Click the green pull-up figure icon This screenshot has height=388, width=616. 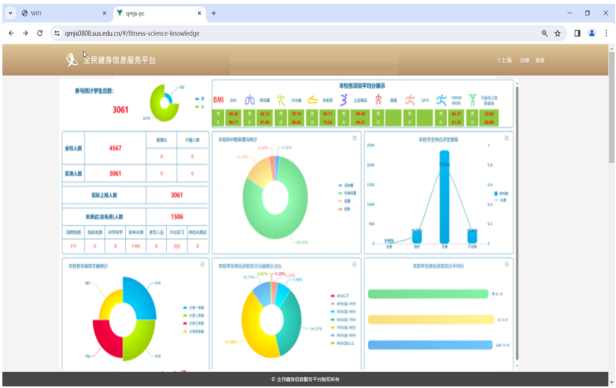(473, 100)
